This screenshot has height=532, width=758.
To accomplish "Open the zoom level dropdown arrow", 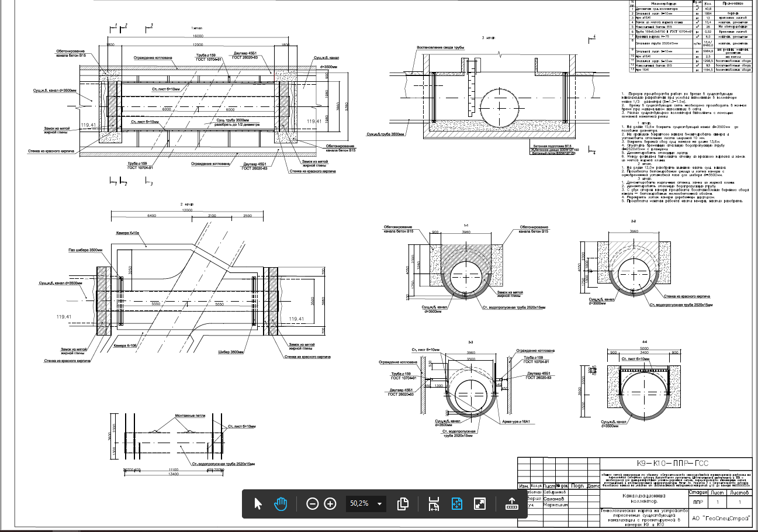I will [x=380, y=503].
